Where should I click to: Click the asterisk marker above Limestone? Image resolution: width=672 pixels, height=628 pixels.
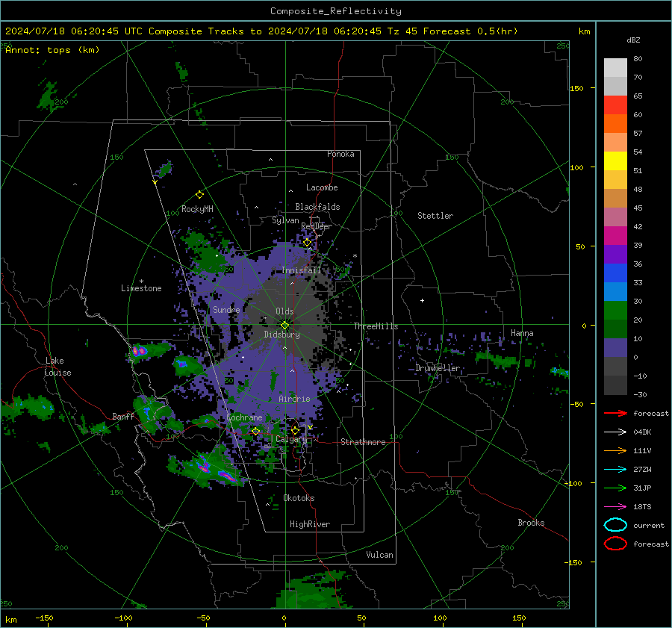[x=141, y=282]
